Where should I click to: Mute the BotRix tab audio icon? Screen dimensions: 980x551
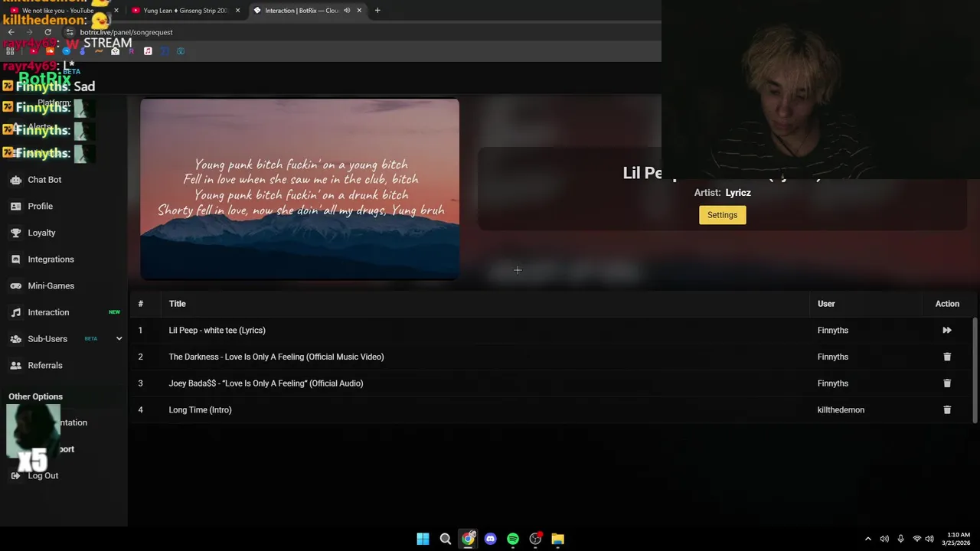347,11
